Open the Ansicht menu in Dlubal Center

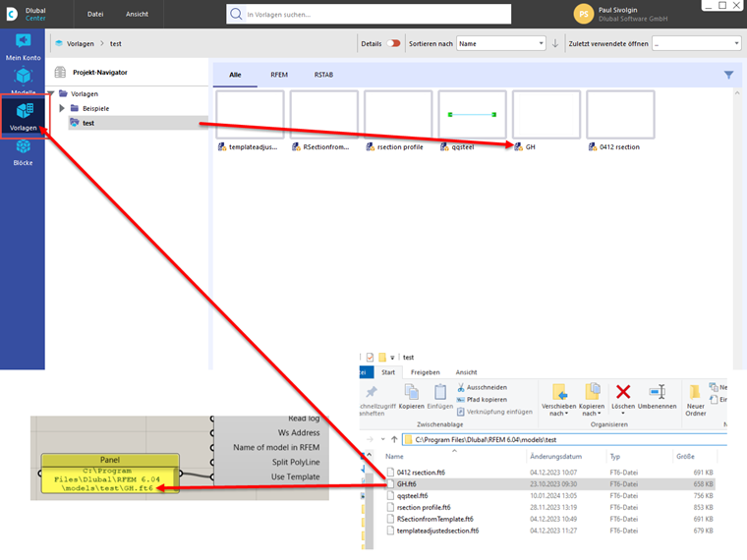tap(138, 14)
